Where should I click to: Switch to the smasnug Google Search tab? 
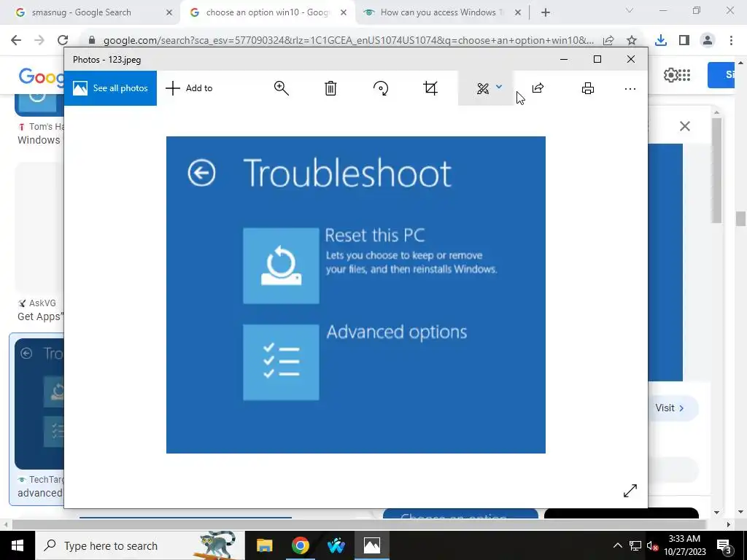point(90,12)
